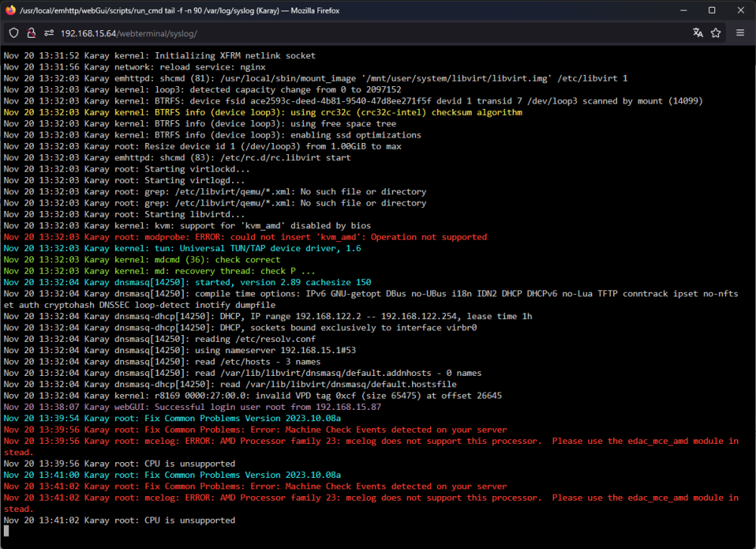
Task: Click 13:39:54 Fix Common Problems Version line
Action: [x=172, y=418]
